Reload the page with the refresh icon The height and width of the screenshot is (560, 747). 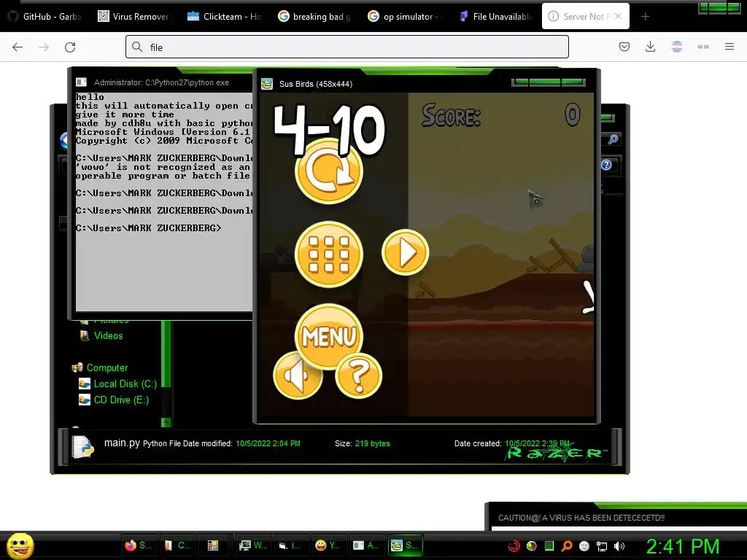click(x=70, y=47)
